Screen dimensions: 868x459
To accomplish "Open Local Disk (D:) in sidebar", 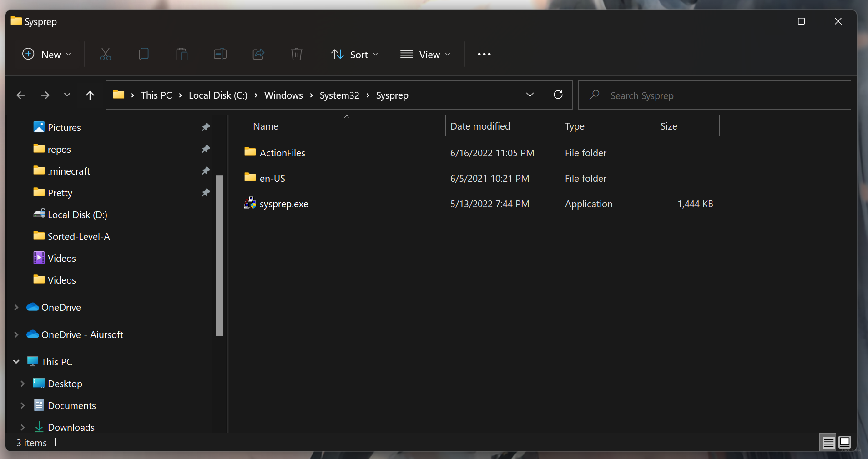I will coord(77,215).
